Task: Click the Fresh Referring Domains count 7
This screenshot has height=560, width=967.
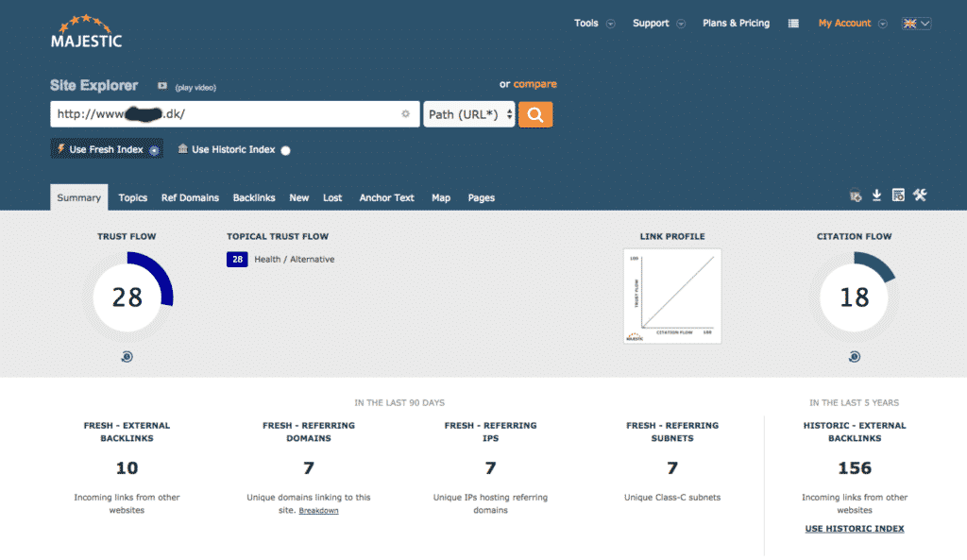Action: [x=309, y=468]
